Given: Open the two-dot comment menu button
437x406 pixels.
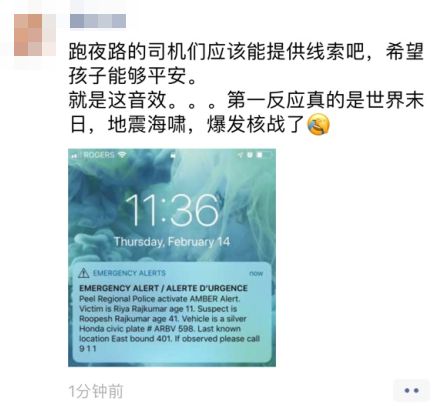Looking at the screenshot, I should pyautogui.click(x=411, y=390).
